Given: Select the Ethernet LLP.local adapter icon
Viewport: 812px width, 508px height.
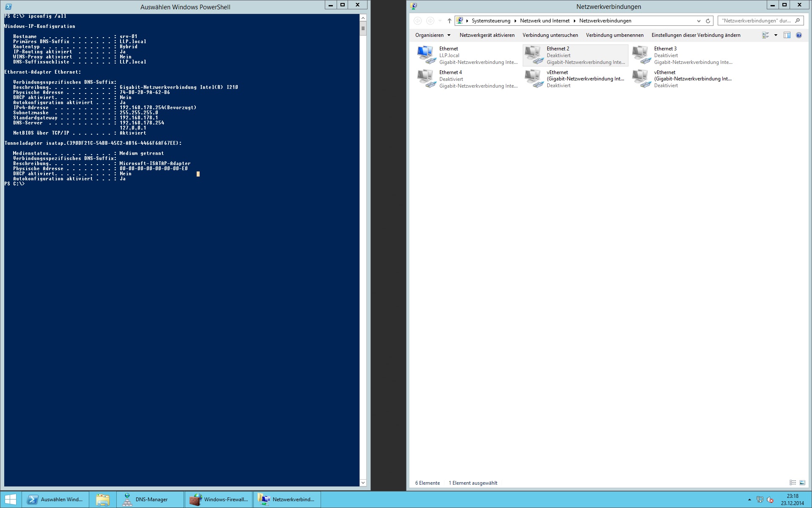Looking at the screenshot, I should (x=426, y=55).
